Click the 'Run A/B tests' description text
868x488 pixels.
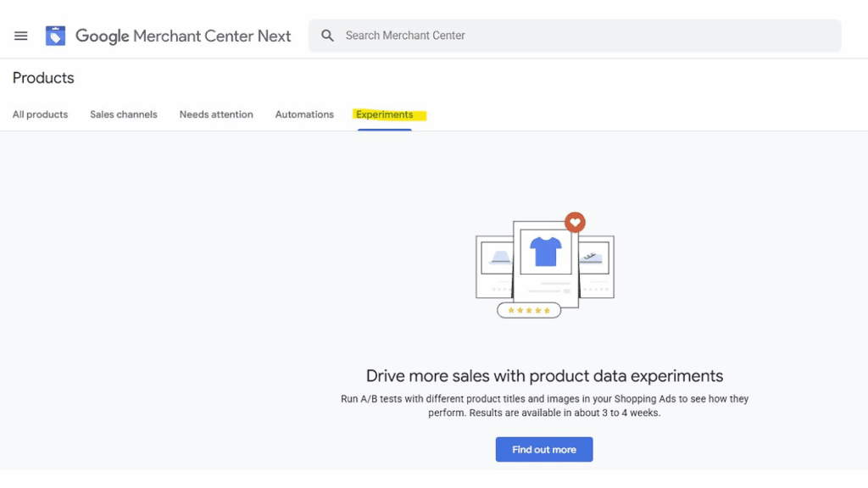[544, 406]
